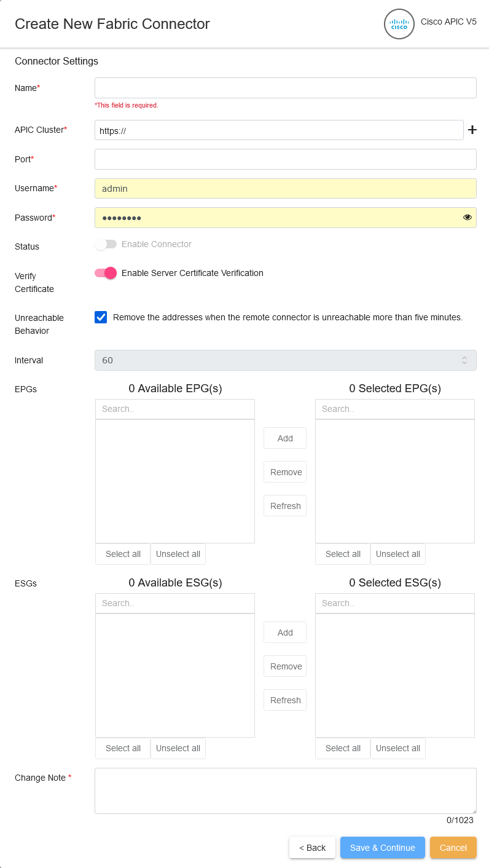This screenshot has width=489, height=868.
Task: Click Unselect all under Selected EPGs
Action: (397, 554)
